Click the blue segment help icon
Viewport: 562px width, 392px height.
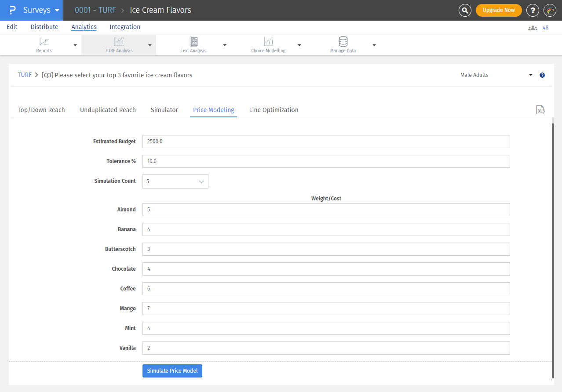542,75
